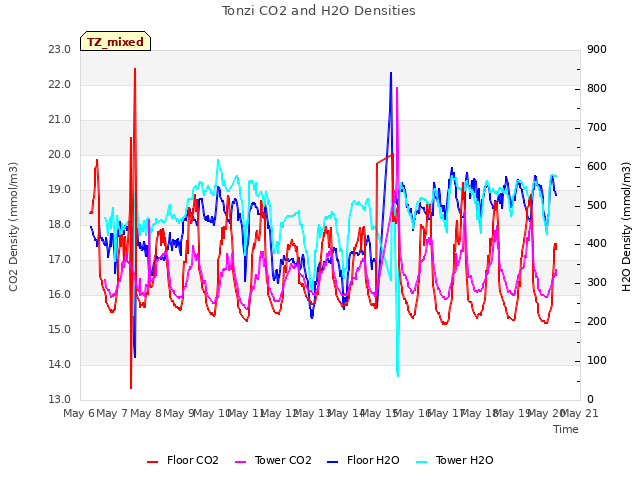Click the May 21 date tick label
This screenshot has width=640, height=480.
[x=579, y=413]
